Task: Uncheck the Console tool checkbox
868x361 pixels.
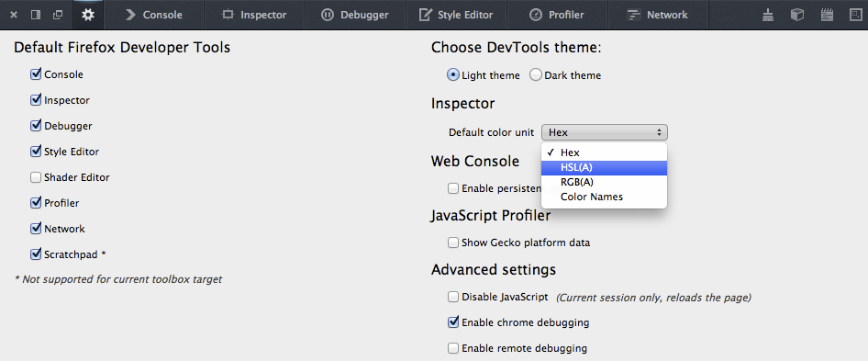Action: 36,74
